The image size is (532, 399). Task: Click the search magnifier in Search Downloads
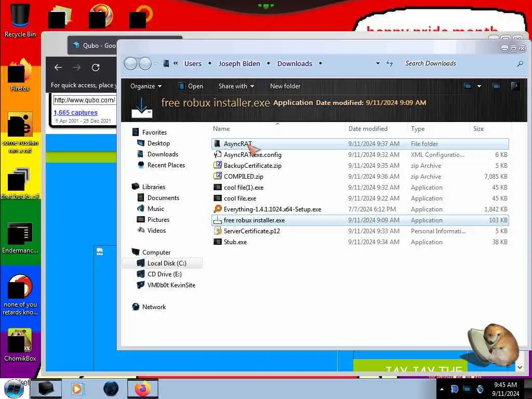click(520, 63)
